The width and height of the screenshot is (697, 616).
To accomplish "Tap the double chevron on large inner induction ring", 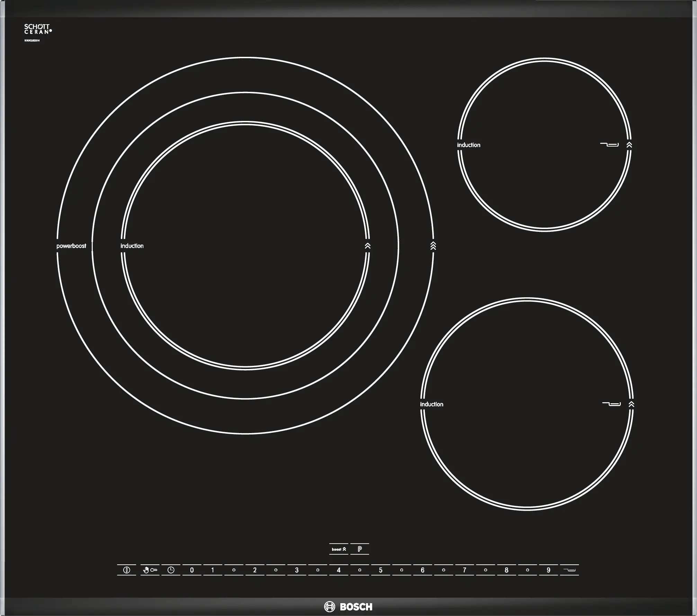I will click(368, 246).
